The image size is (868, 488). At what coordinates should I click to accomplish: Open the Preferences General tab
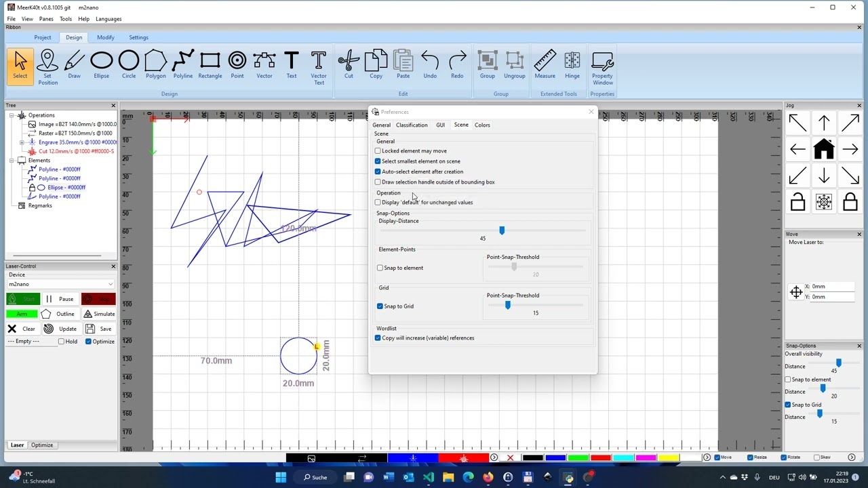[x=381, y=125]
